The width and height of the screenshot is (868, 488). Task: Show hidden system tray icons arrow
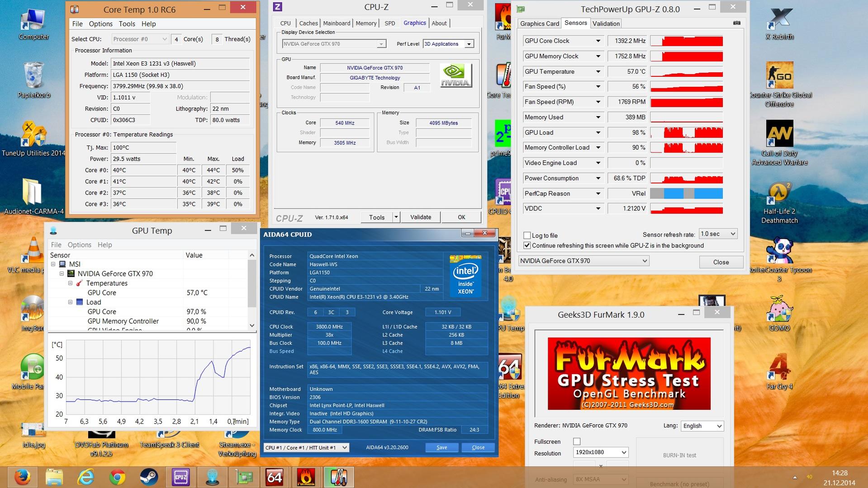tap(795, 477)
